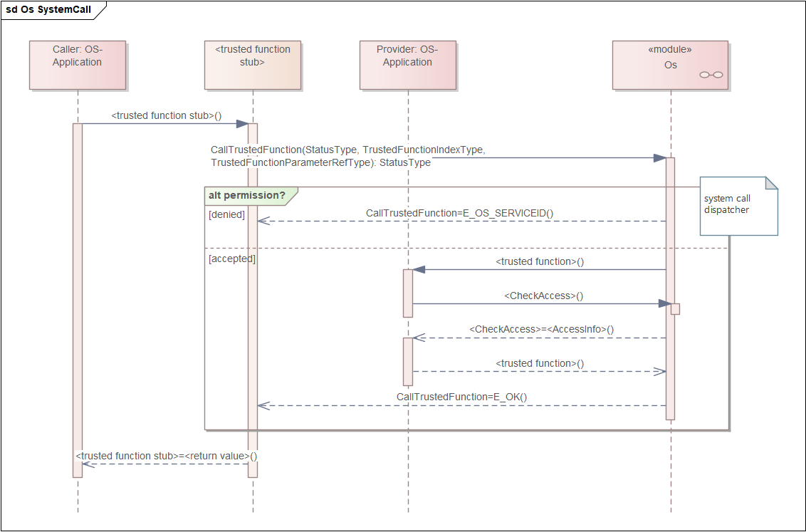Click the Os module interface lollipop icon

(x=711, y=75)
